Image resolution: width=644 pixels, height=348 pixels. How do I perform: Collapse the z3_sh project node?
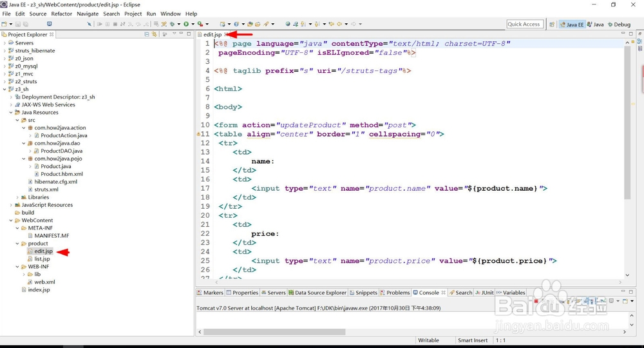[5, 89]
